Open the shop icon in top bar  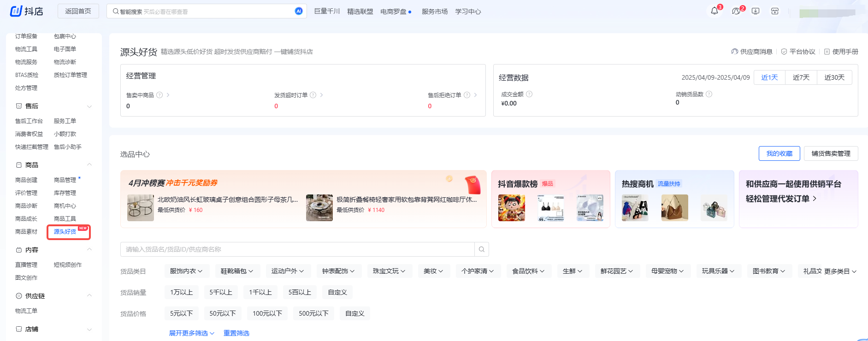coord(775,11)
